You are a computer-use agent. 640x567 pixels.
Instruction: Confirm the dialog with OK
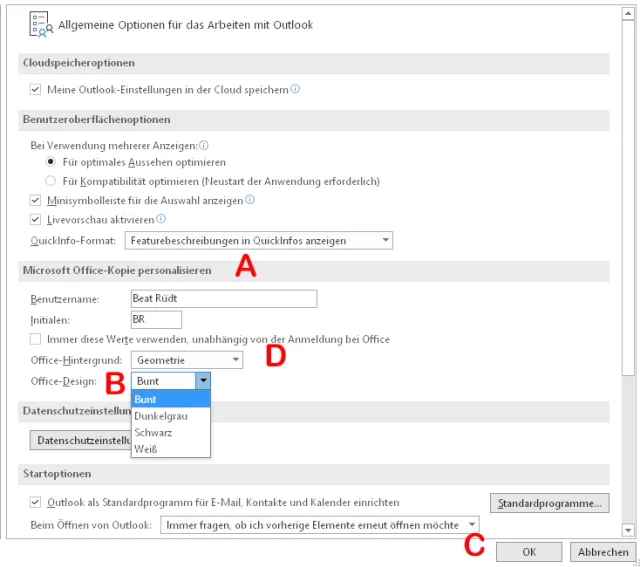point(528,552)
